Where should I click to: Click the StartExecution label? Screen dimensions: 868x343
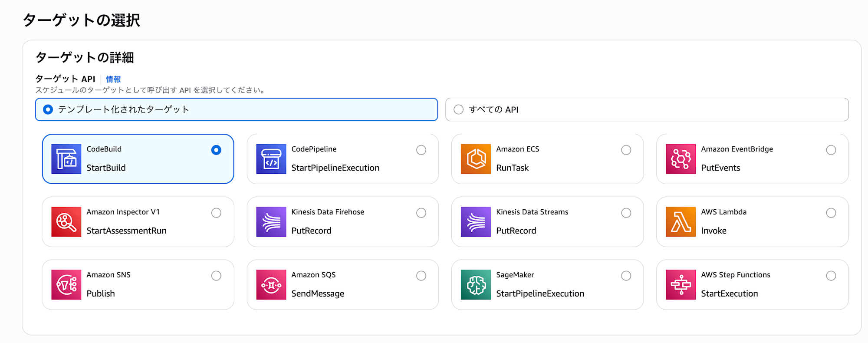[x=730, y=294]
